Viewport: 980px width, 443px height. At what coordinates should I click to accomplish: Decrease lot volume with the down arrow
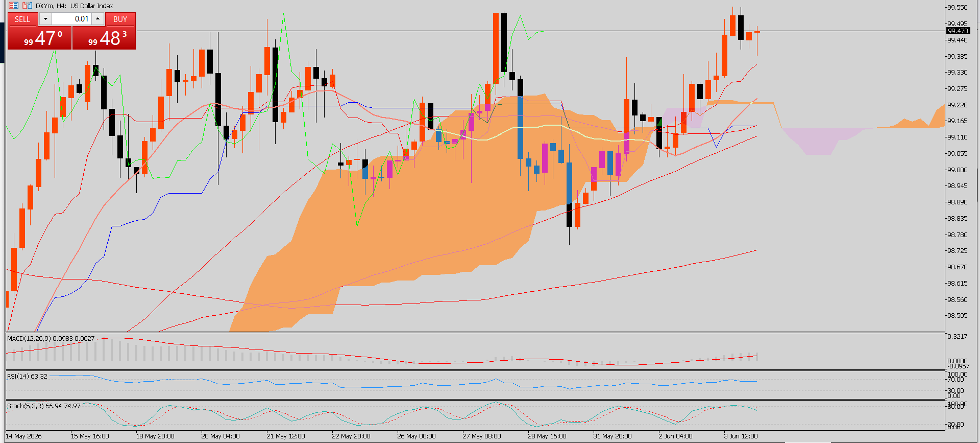45,19
